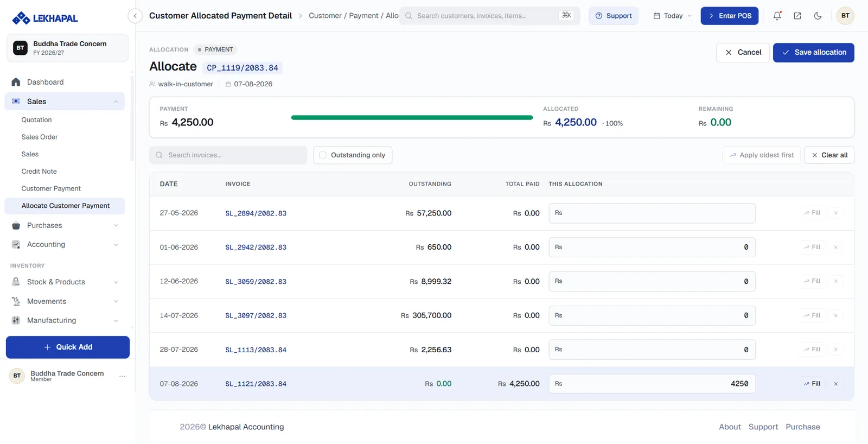Clear allocation for SL_3059/2082.83 row

pyautogui.click(x=835, y=281)
